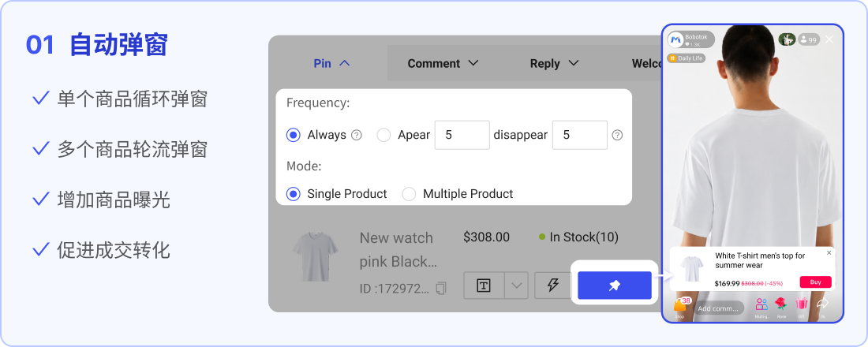Select the Always frequency radio button
The width and height of the screenshot is (868, 347).
coord(294,135)
